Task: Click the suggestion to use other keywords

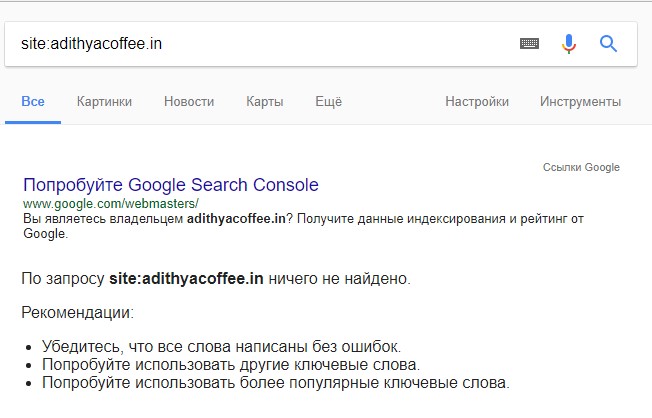Action: tap(230, 364)
